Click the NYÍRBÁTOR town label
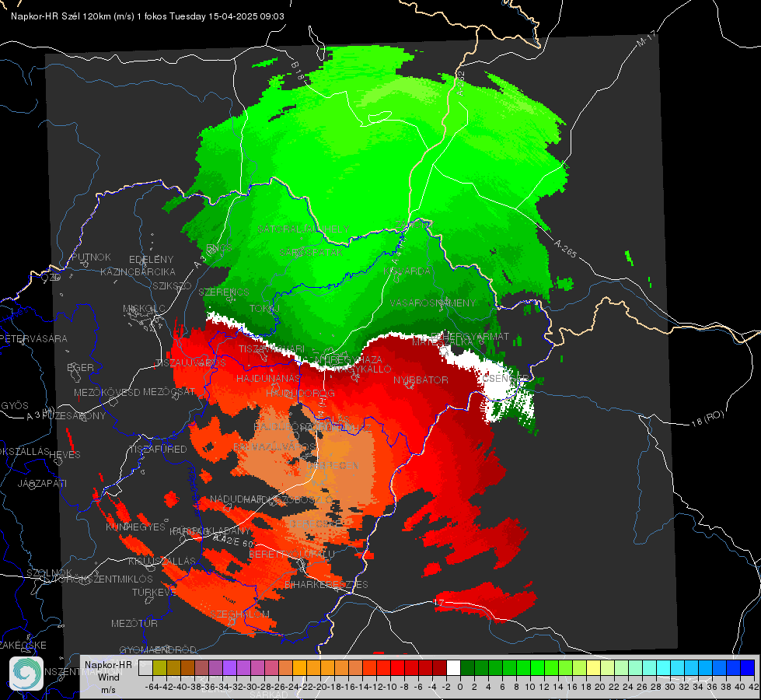761x700 pixels. coord(421,380)
